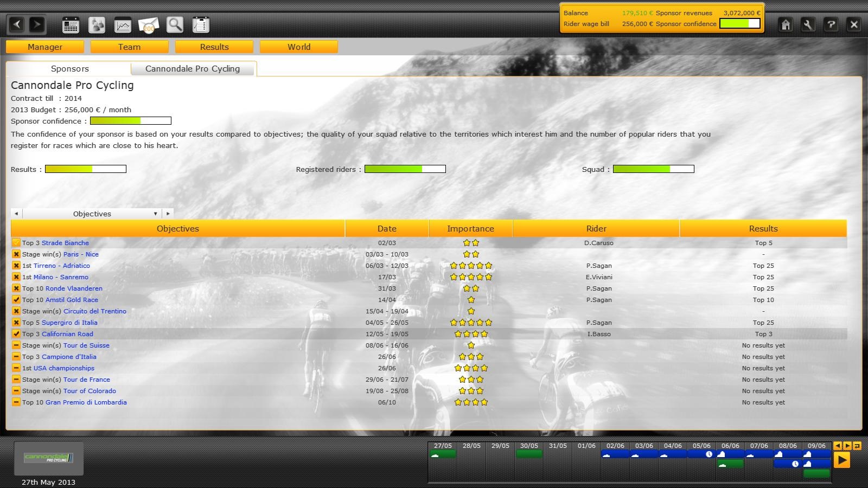Open the statistics graph icon
The width and height of the screenshot is (868, 488).
tap(123, 25)
